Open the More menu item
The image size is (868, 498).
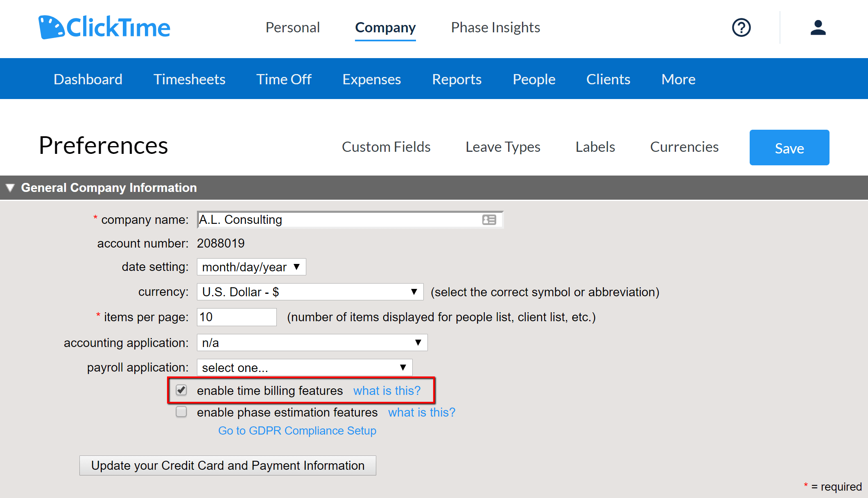pyautogui.click(x=678, y=79)
